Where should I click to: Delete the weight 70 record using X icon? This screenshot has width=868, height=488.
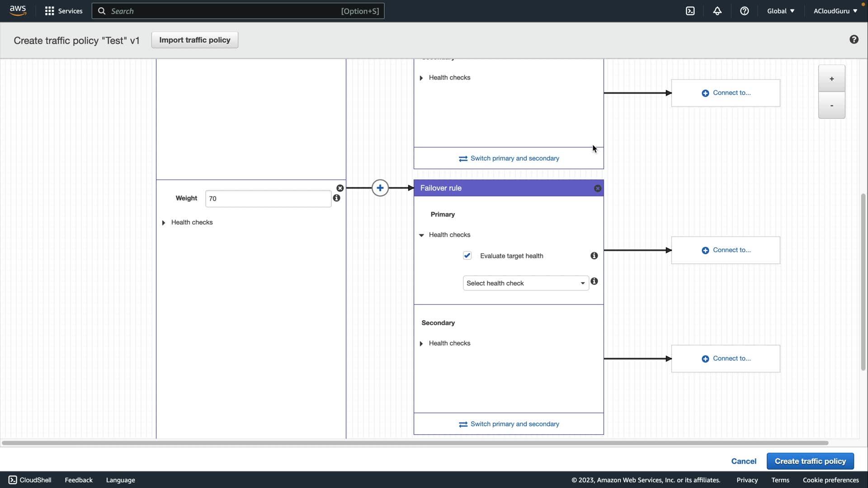coord(340,188)
